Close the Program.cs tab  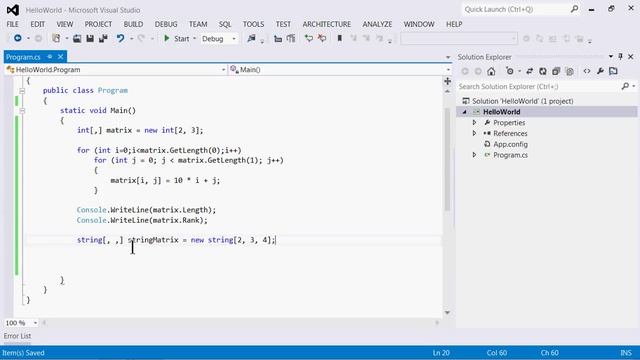coord(60,57)
